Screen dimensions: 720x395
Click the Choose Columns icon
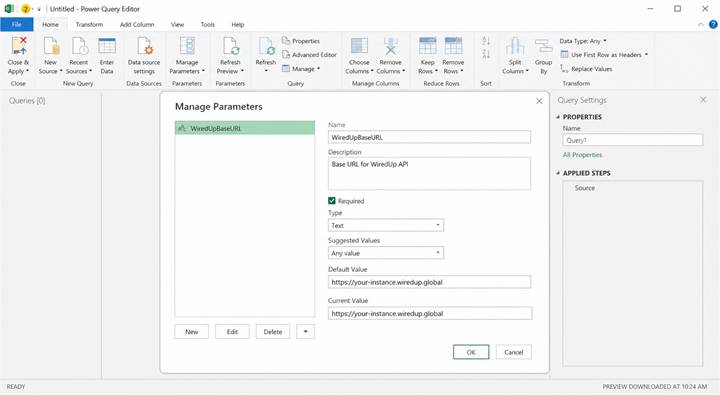(359, 46)
